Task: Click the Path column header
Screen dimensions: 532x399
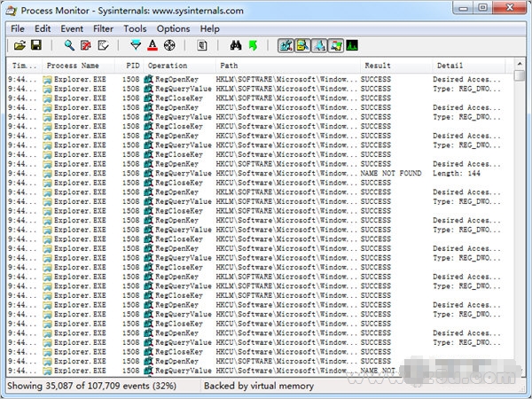Action: 287,66
